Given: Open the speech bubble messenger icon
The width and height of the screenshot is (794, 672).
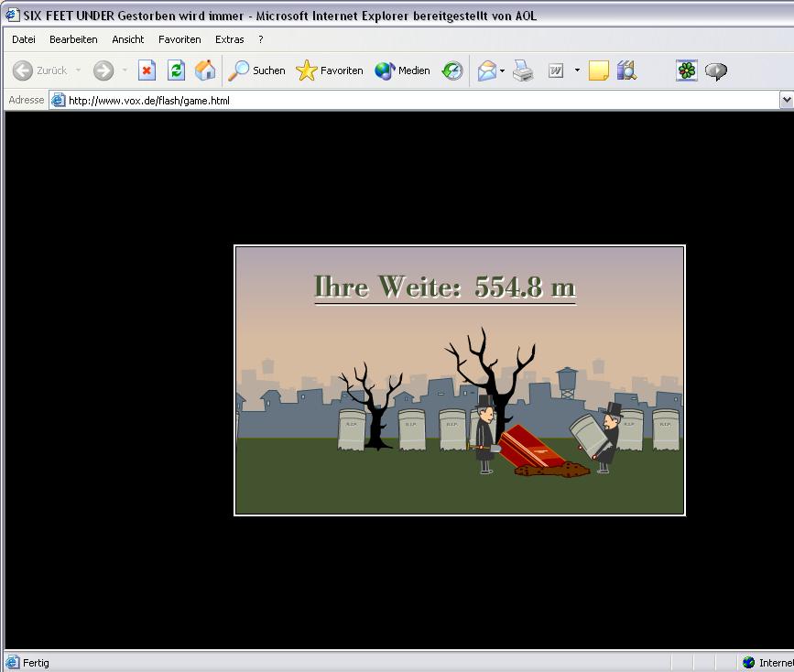Looking at the screenshot, I should tap(716, 70).
